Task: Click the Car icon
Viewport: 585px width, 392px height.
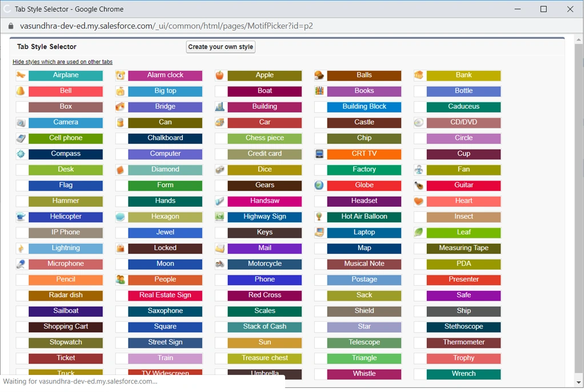Action: 220,122
